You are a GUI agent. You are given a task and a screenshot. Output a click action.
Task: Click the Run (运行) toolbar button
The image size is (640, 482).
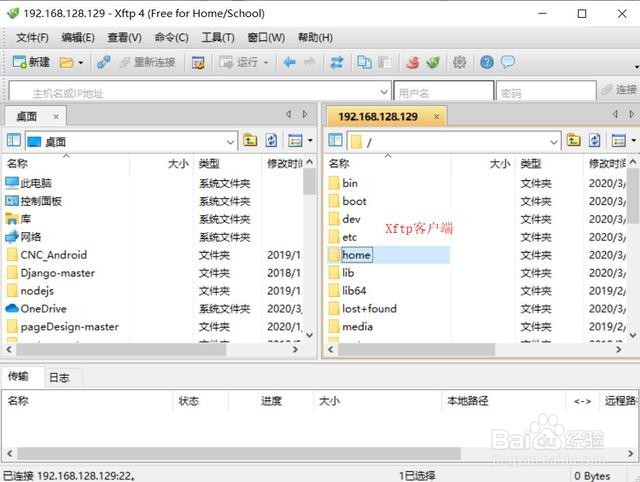pos(238,62)
